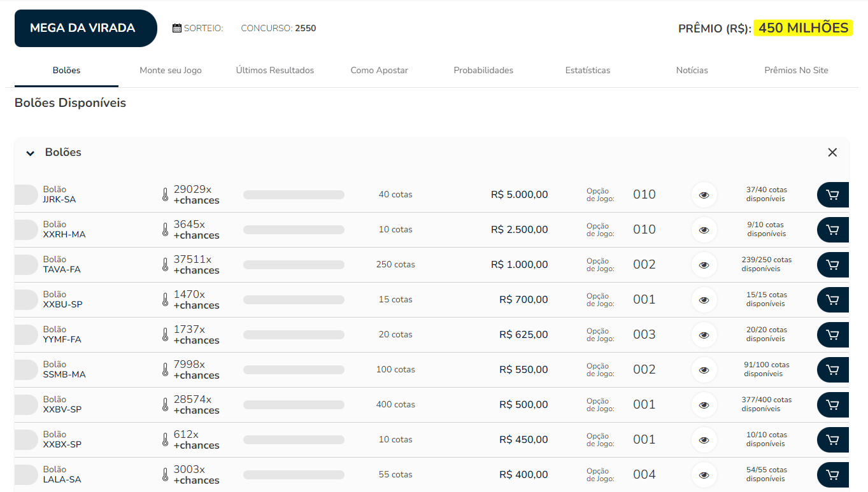Click 37/40 cotas disponíveis text
Image resolution: width=868 pixels, height=492 pixels.
766,195
